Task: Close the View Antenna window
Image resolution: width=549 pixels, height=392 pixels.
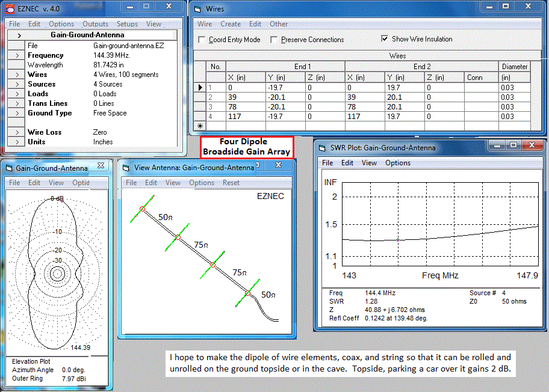Action: coord(279,165)
